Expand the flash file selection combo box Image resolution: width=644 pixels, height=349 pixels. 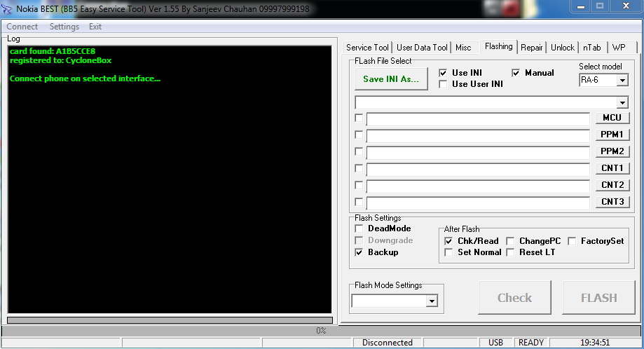[623, 102]
